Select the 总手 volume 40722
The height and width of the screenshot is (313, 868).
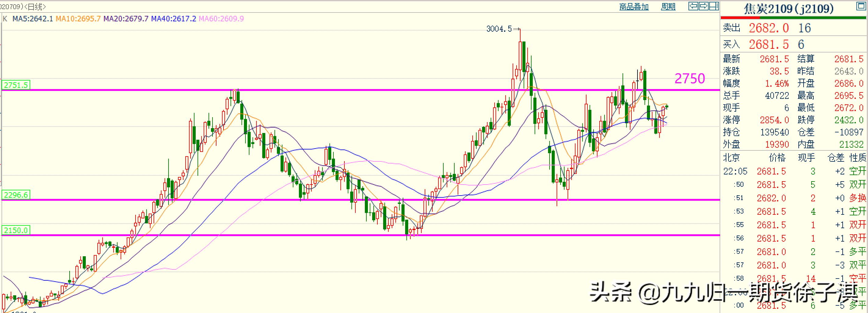point(777,95)
